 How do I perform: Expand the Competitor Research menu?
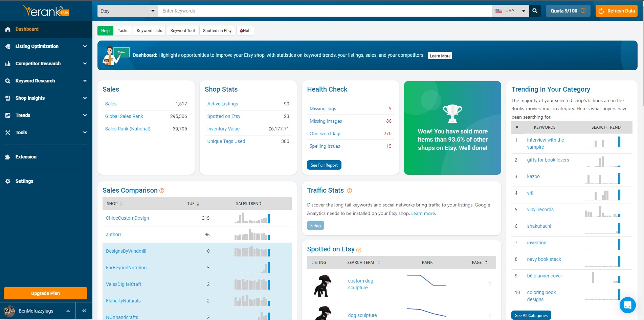(85, 64)
